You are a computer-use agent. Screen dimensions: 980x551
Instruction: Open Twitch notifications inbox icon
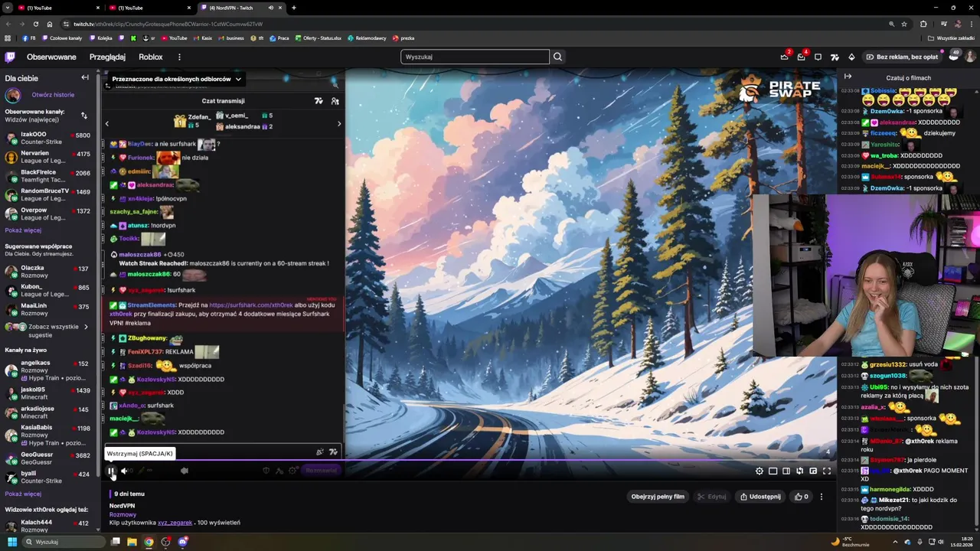pyautogui.click(x=801, y=57)
